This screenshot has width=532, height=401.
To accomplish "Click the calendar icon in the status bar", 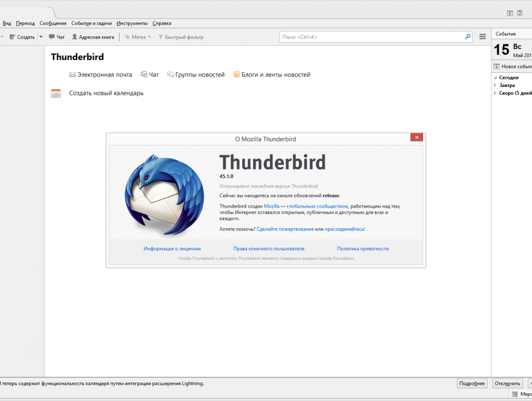I will coord(515,394).
